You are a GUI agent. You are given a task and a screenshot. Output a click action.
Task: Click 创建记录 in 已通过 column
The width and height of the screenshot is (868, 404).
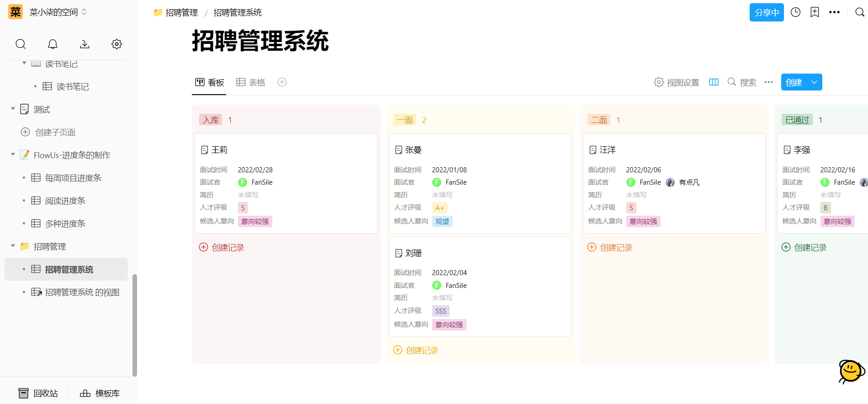(x=804, y=247)
